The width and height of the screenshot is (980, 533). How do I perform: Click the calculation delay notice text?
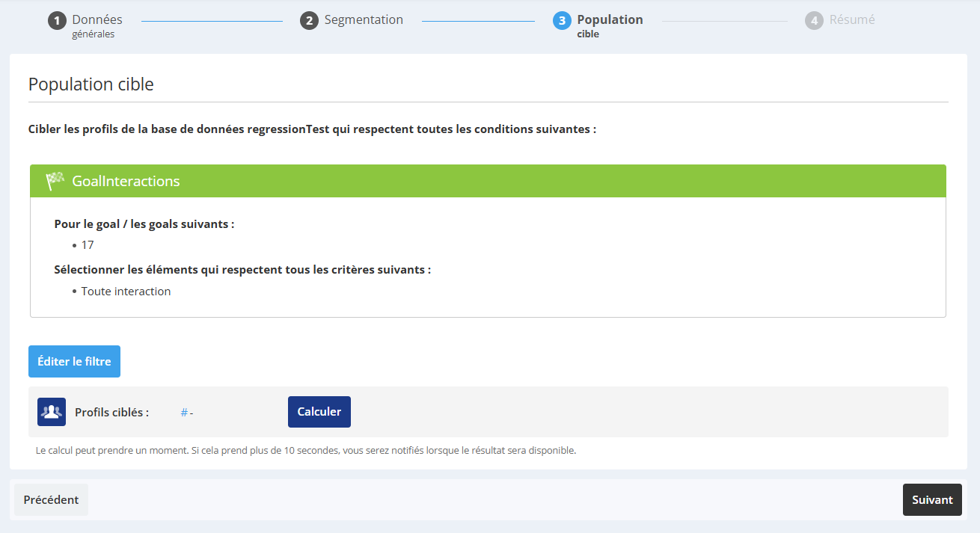pyautogui.click(x=306, y=451)
